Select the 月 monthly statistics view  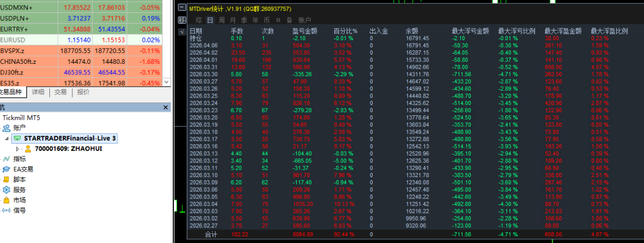(x=232, y=20)
